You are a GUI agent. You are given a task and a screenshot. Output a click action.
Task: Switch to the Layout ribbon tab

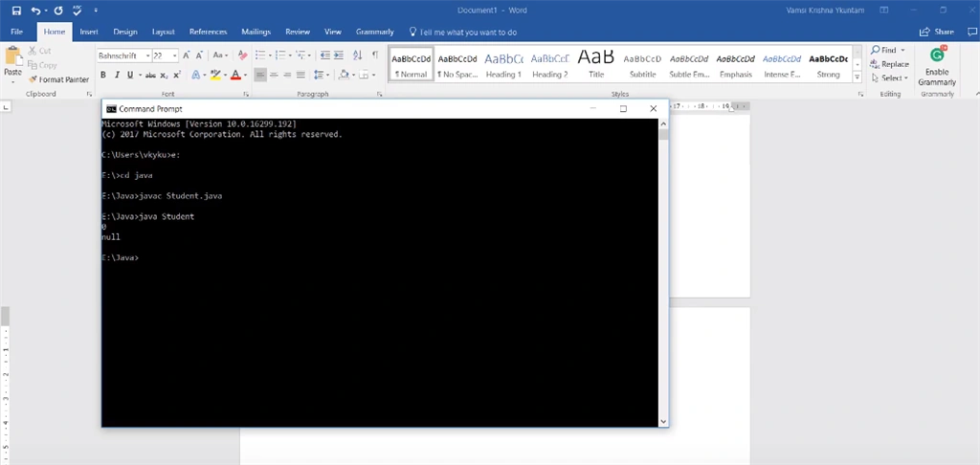(163, 32)
